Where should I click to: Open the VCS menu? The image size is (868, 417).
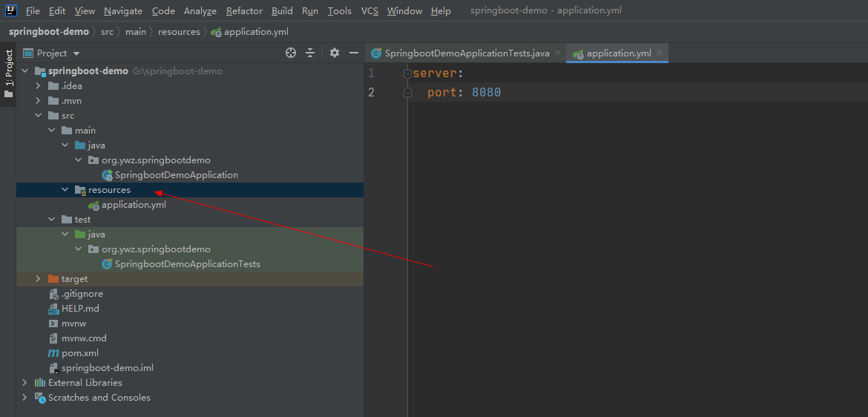[369, 11]
